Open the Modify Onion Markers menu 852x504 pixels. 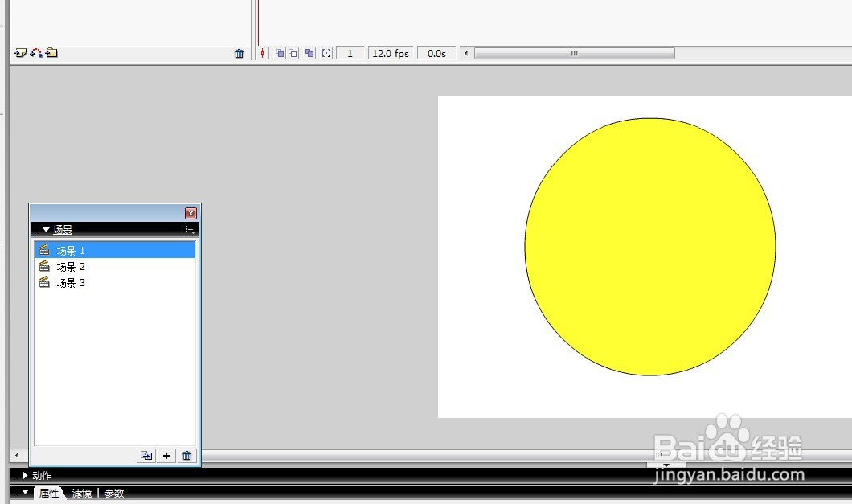click(326, 53)
